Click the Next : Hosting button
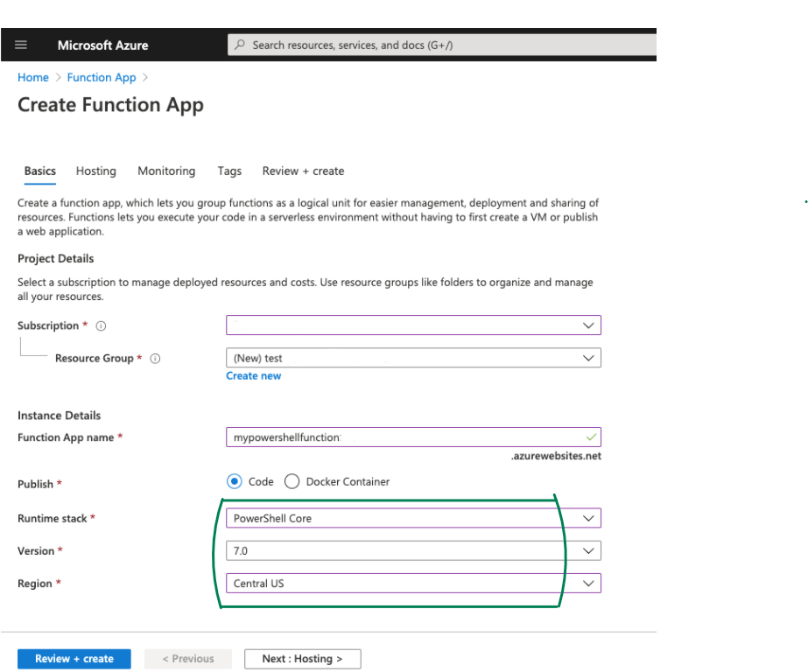This screenshot has height=672, width=808. point(301,659)
